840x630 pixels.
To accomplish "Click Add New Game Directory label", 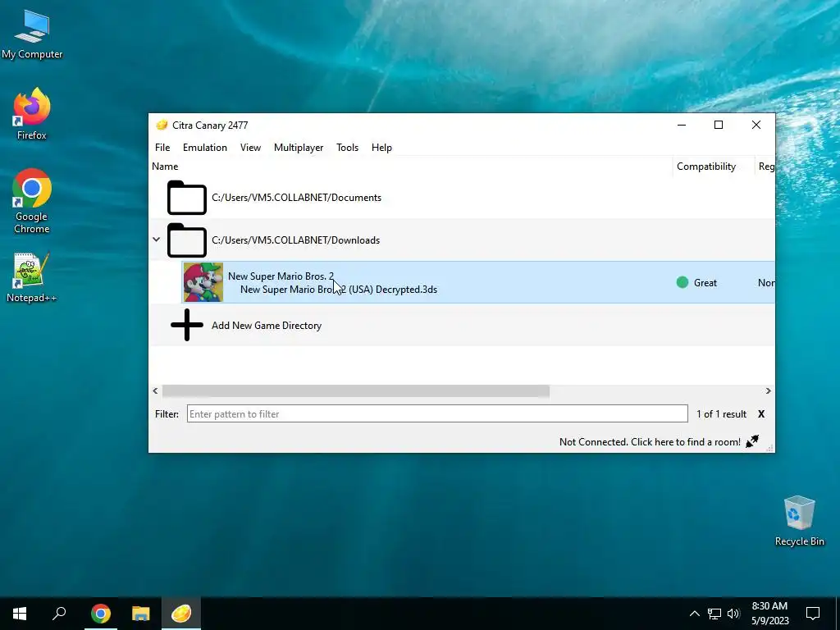I will pyautogui.click(x=267, y=325).
